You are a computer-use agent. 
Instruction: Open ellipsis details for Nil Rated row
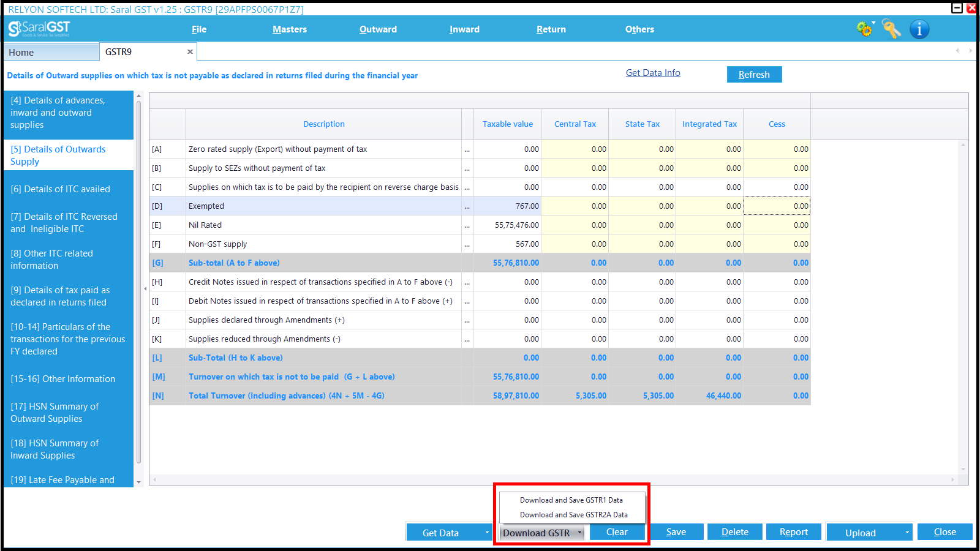pos(467,225)
